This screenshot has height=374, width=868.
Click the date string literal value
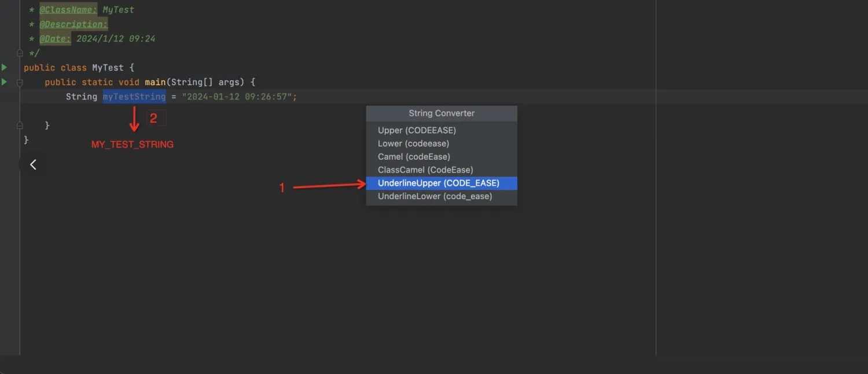click(238, 96)
